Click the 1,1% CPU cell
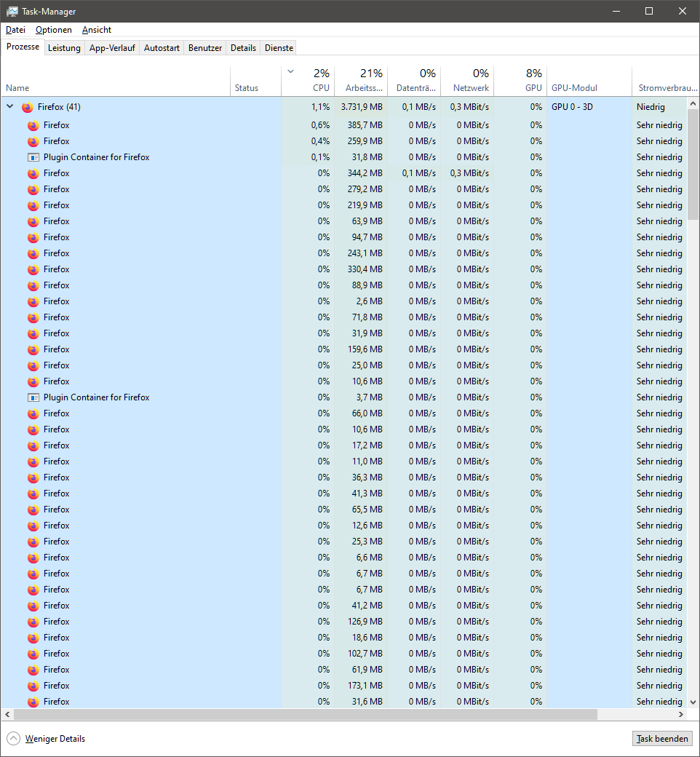 tap(308, 107)
